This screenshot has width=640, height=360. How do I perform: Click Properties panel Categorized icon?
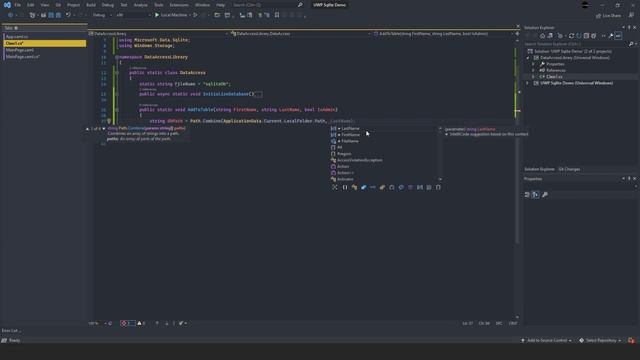(x=527, y=195)
